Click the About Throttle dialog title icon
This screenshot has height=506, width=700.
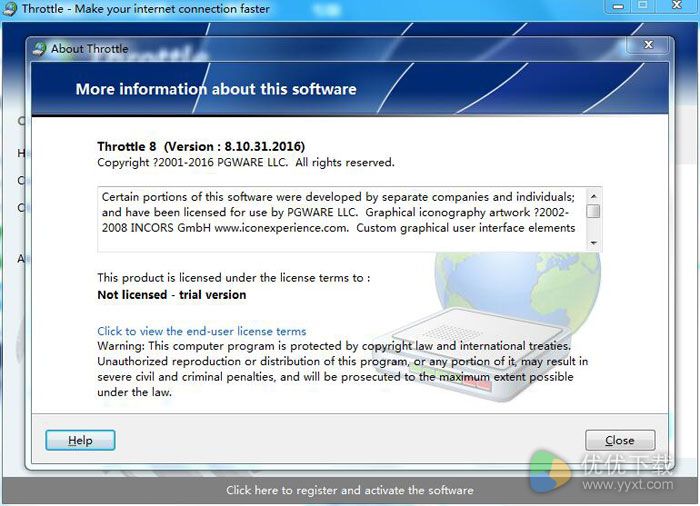pos(39,49)
